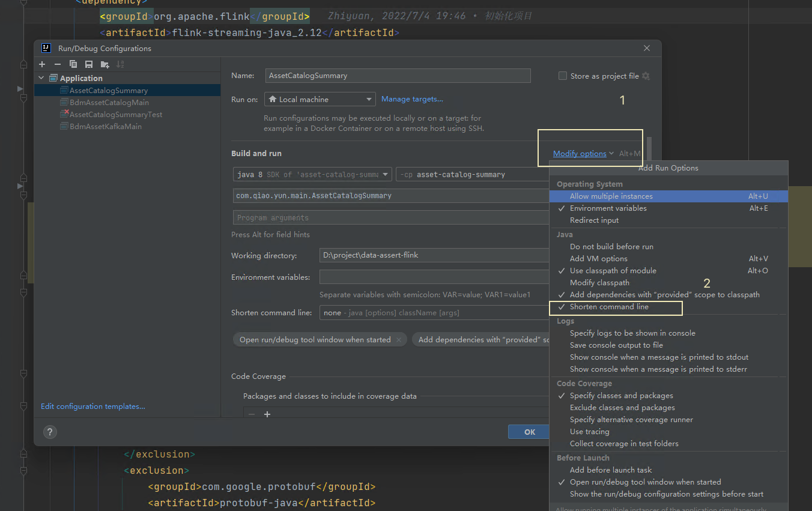Screen dimensions: 812x511
Task: Click the gear beside Store as project file
Action: (646, 76)
